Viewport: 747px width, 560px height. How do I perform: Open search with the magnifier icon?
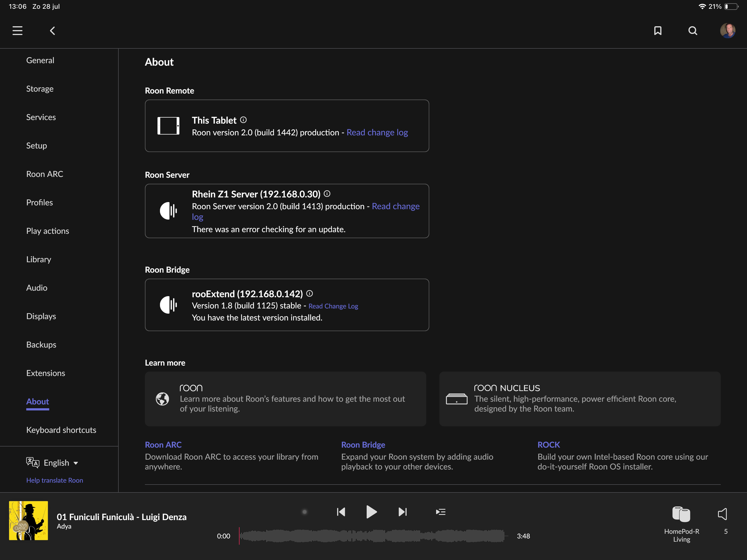coord(693,31)
